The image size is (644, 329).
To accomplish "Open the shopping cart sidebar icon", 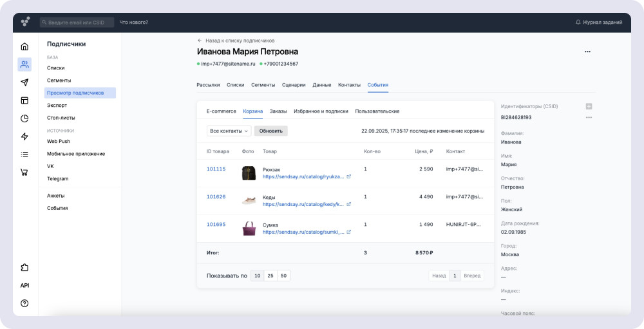I will 24,172.
